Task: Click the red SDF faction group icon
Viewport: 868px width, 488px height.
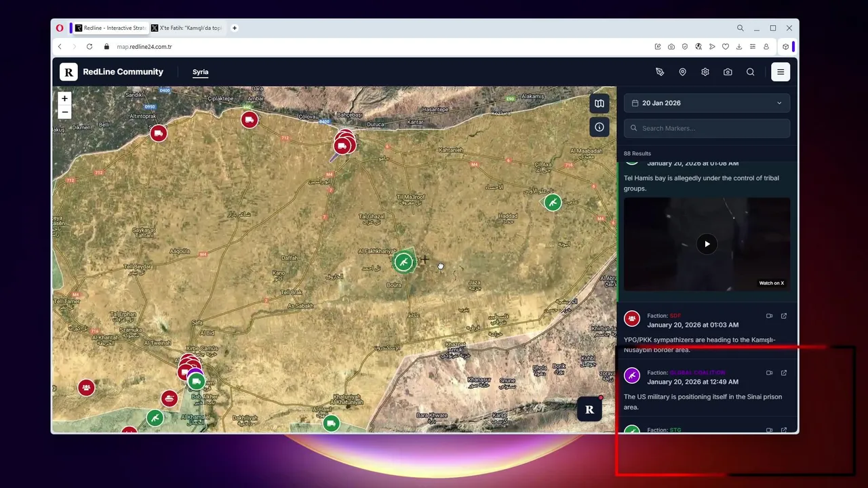Action: click(x=632, y=319)
